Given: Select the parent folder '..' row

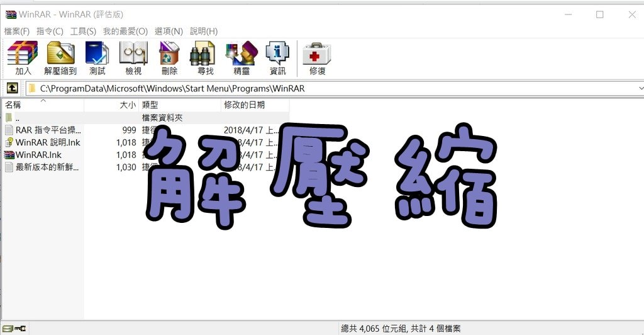Looking at the screenshot, I should 145,118.
